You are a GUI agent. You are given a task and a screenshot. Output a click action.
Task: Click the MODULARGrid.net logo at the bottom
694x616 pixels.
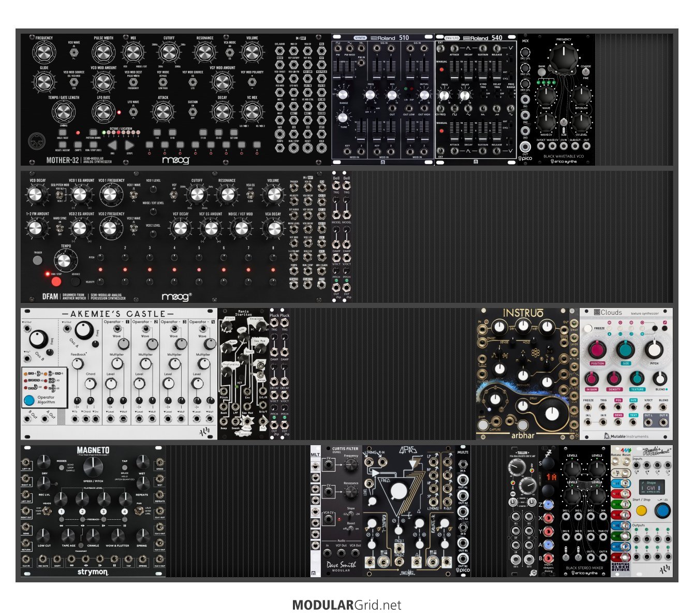pyautogui.click(x=347, y=605)
